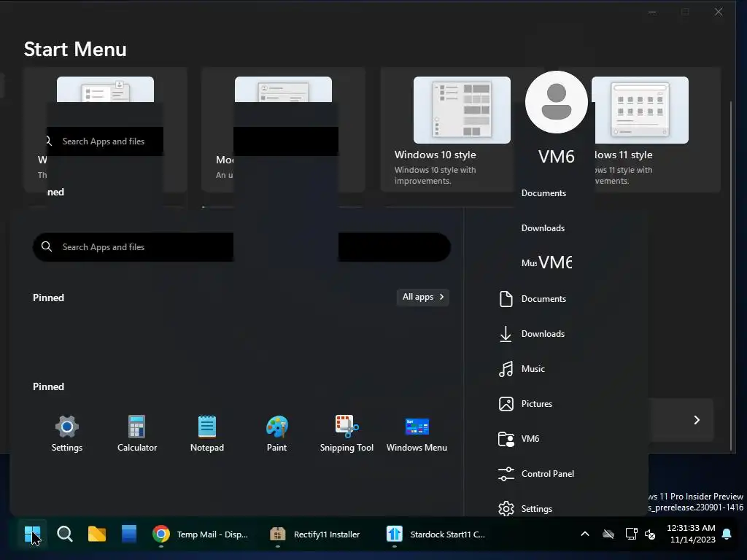Open the blue square taskbar app
747x560 pixels.
pyautogui.click(x=128, y=534)
